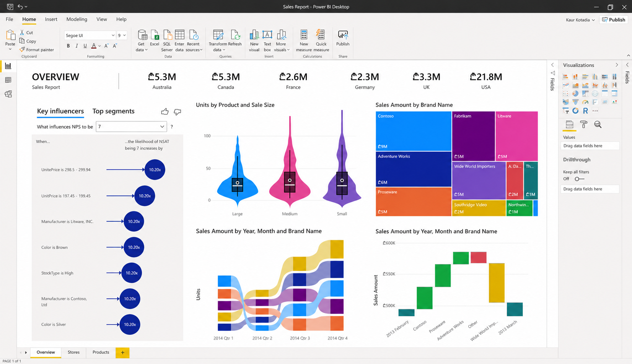Click the Cut scissors icon
The width and height of the screenshot is (632, 364).
click(22, 32)
